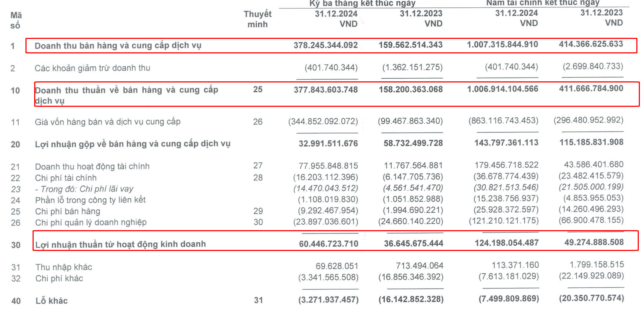Click the value 143.797.361.113
This screenshot has width=644, height=317.
click(506, 143)
